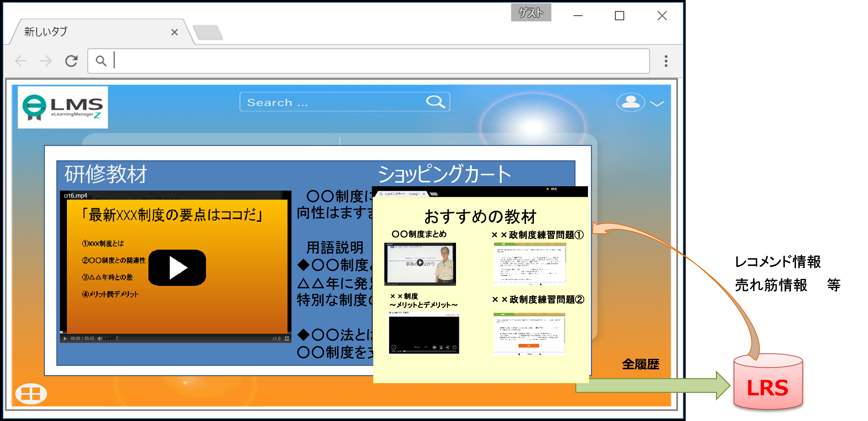
Task: Minimize the browser window
Action: (x=578, y=15)
